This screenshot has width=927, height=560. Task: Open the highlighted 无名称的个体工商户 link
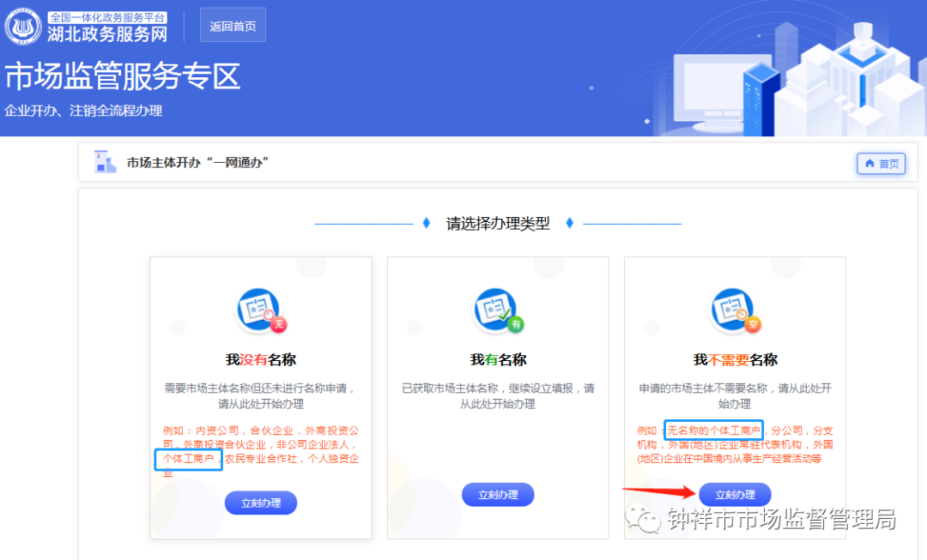coord(712,431)
